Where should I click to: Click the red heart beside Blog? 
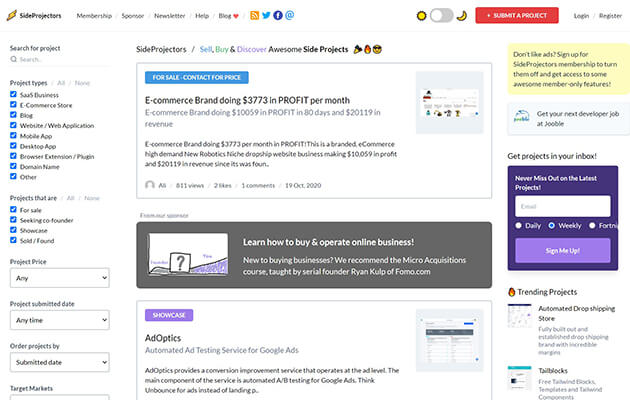point(236,16)
